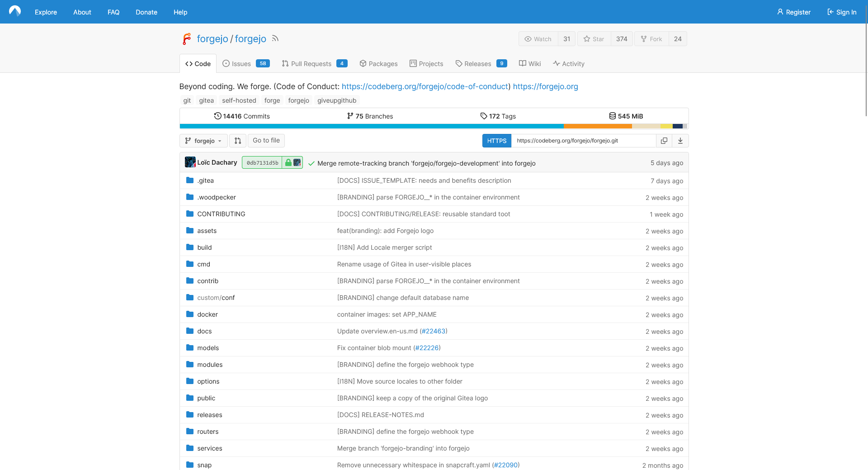Download the repository archive
This screenshot has height=470, width=868.
(680, 141)
